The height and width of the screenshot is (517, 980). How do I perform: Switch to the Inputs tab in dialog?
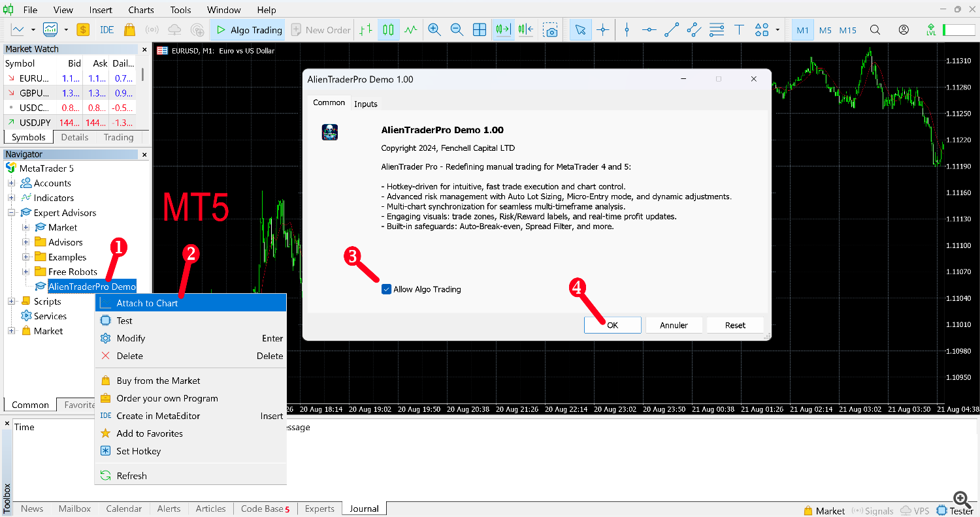point(366,104)
